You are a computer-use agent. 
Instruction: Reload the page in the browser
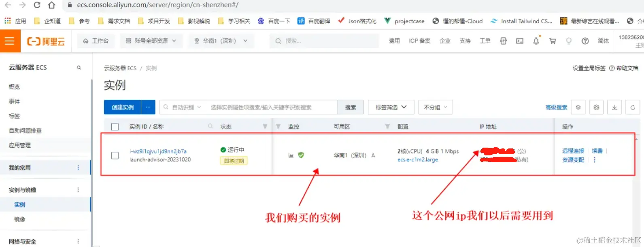click(x=37, y=5)
